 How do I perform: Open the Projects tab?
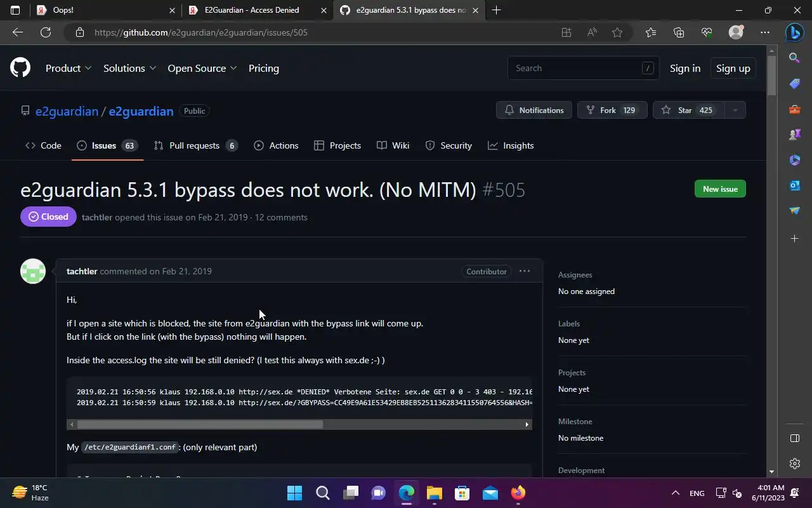[337, 145]
